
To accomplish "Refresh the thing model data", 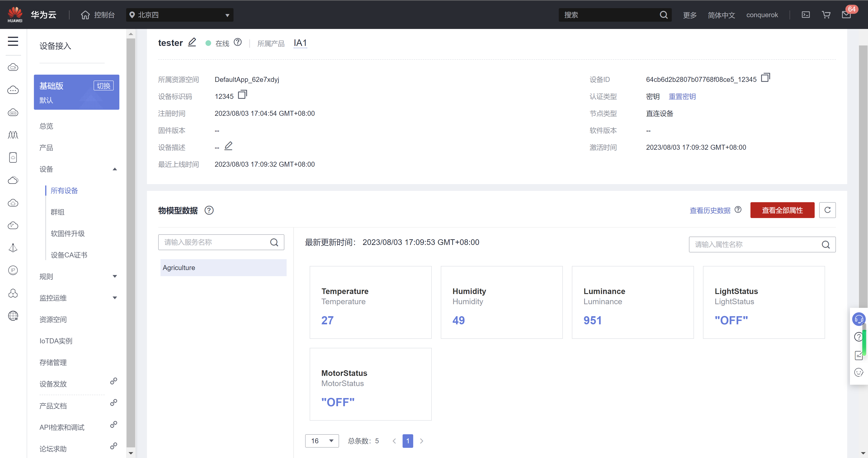I will coord(827,210).
